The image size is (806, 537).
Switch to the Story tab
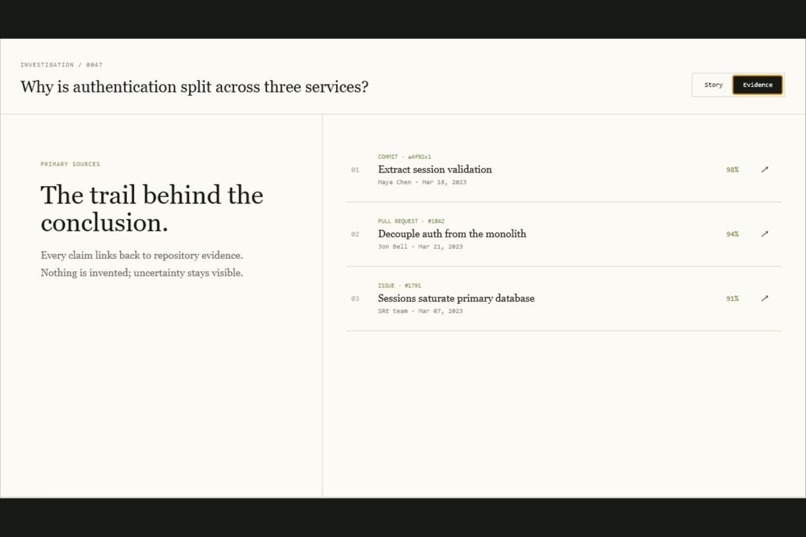pos(713,85)
